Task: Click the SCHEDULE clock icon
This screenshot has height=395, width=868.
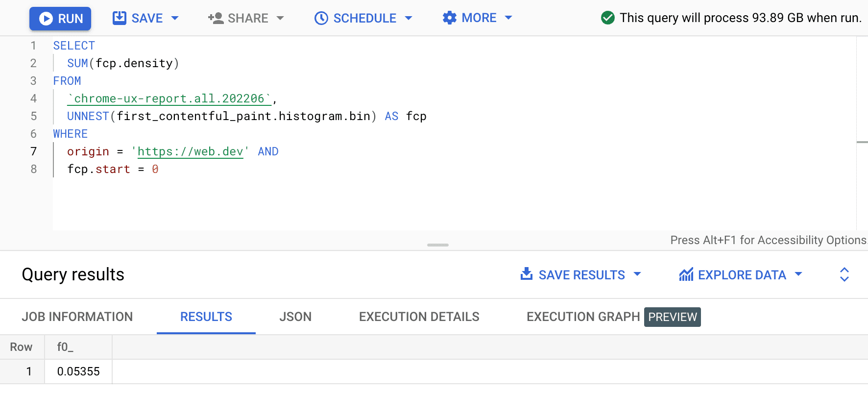Action: pos(321,18)
